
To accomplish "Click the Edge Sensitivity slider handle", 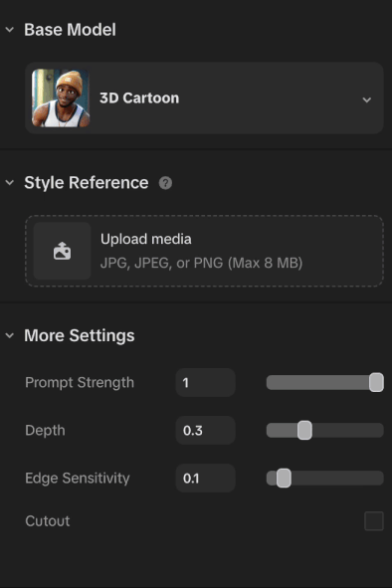I will point(284,479).
